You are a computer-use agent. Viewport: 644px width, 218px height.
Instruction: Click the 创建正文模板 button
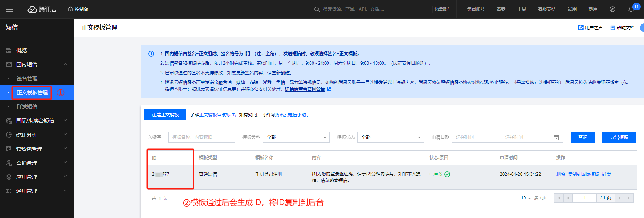[x=165, y=115]
